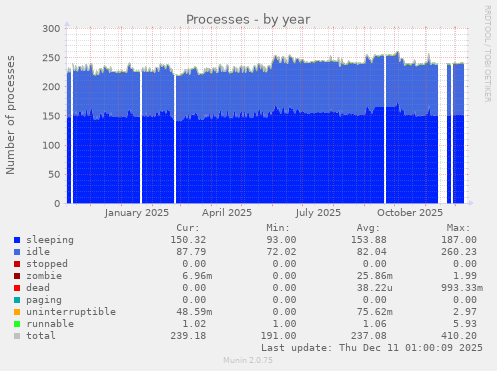Click the 150 y-axis tick label

point(51,116)
